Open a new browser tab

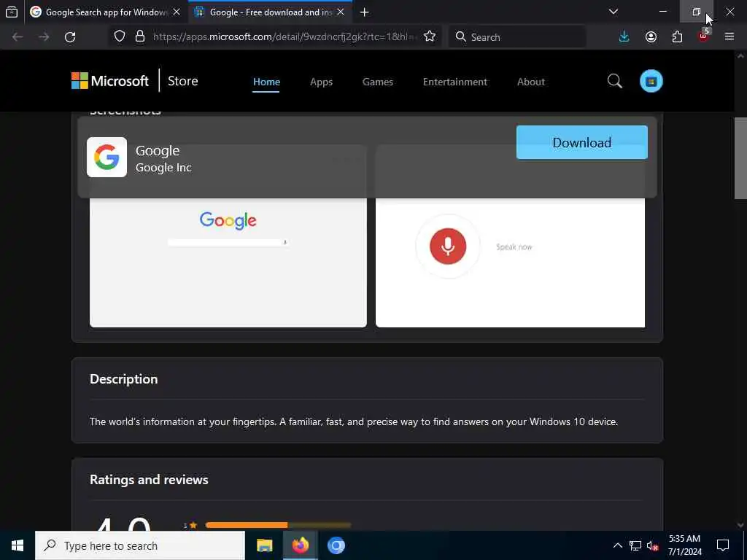(x=365, y=12)
